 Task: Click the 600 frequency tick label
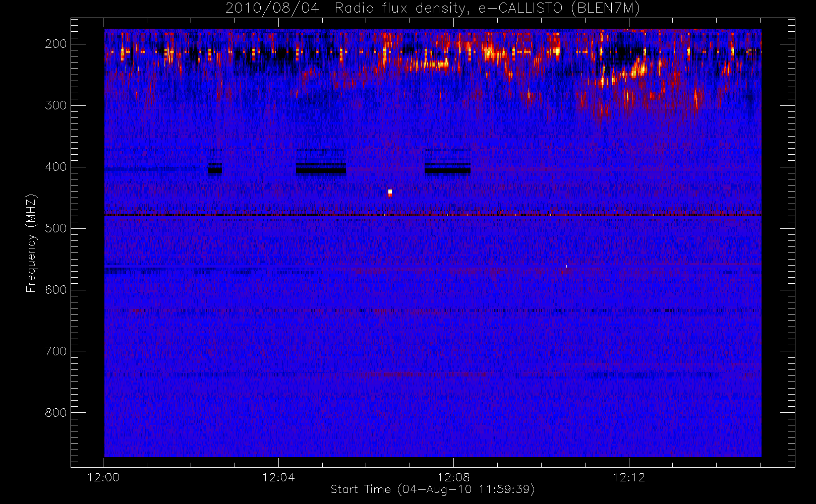55,290
